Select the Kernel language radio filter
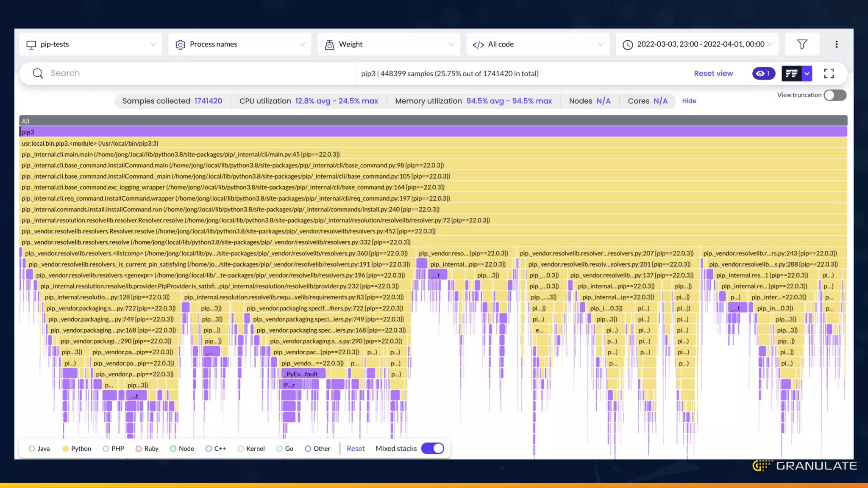Viewport: 868px width, 488px height. (x=241, y=449)
